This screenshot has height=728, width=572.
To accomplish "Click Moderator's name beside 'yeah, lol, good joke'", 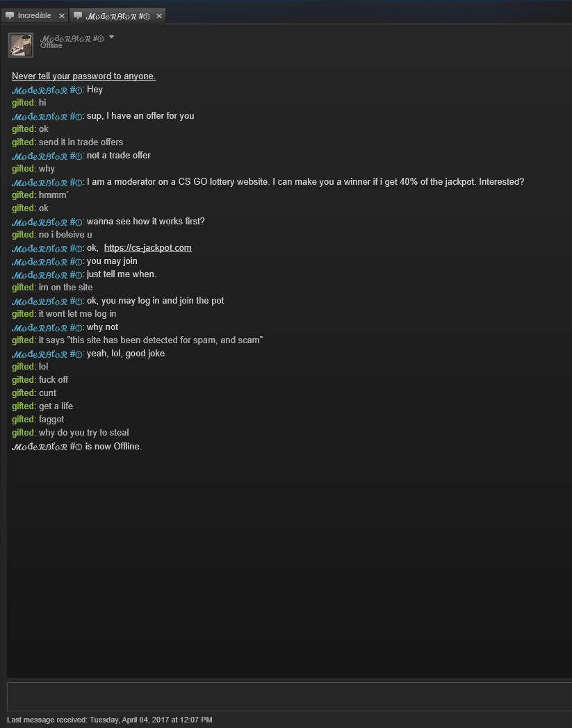I will [x=47, y=354].
